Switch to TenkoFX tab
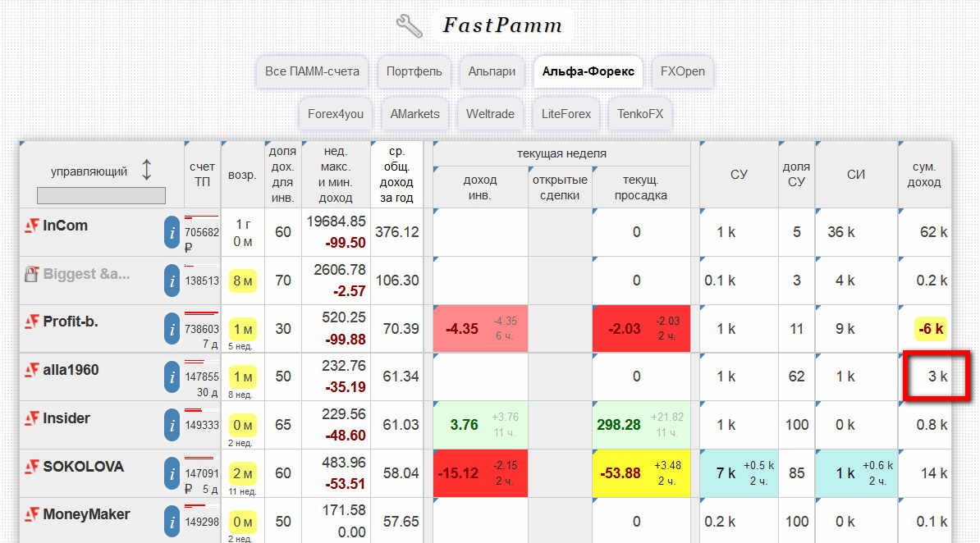Screen dimensions: 980x543 pyautogui.click(x=640, y=114)
